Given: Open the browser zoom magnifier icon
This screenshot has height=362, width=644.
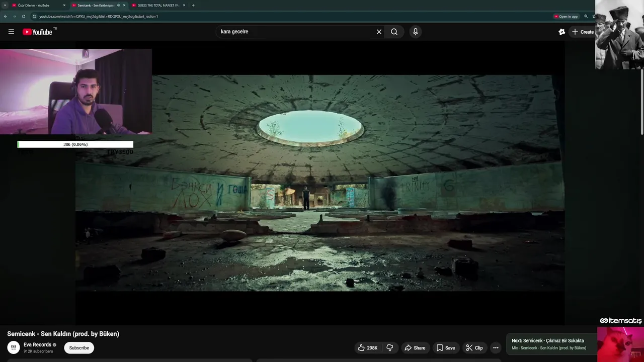Looking at the screenshot, I should [586, 17].
